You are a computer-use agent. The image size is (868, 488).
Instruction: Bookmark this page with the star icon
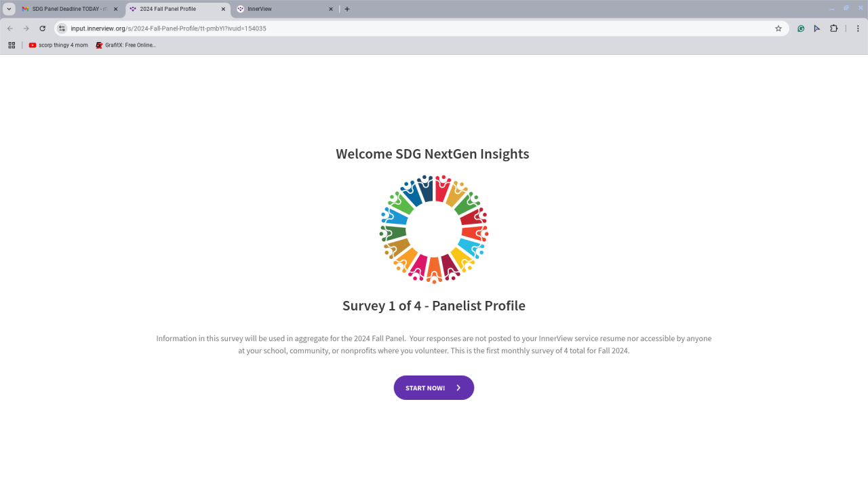(778, 28)
